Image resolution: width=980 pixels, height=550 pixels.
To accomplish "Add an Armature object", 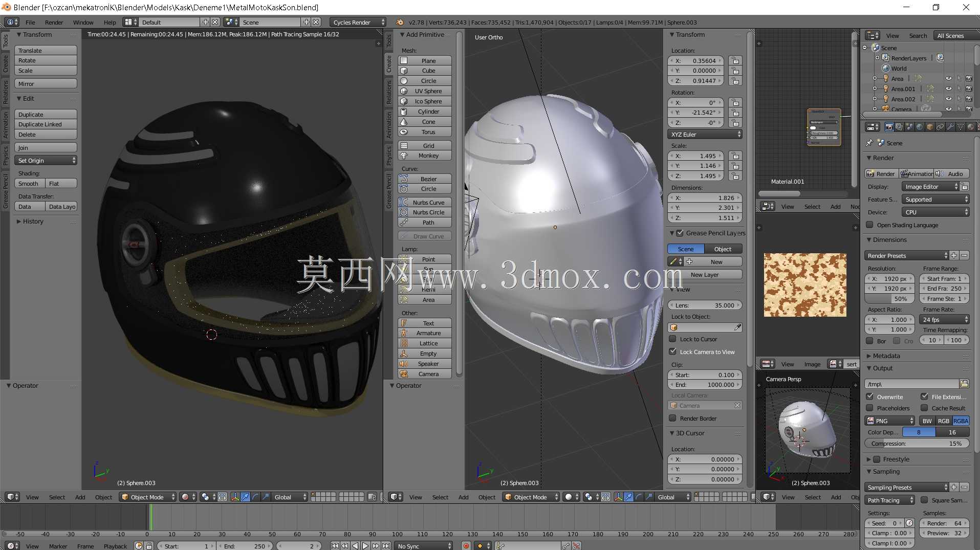I will coord(425,333).
